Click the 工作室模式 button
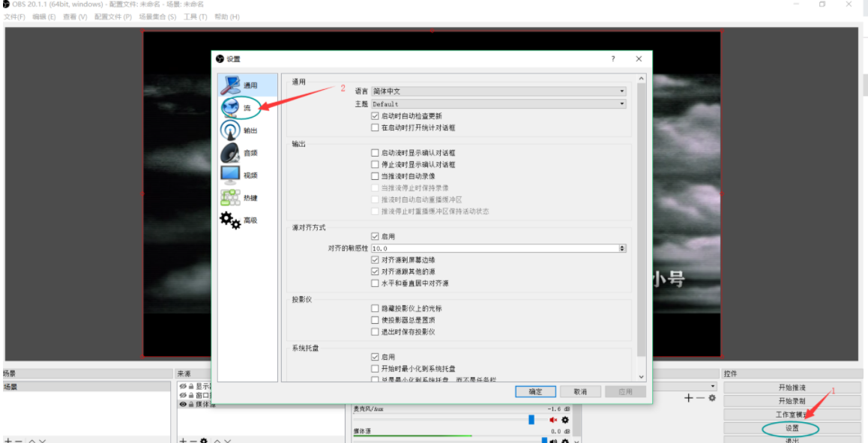 (x=792, y=415)
